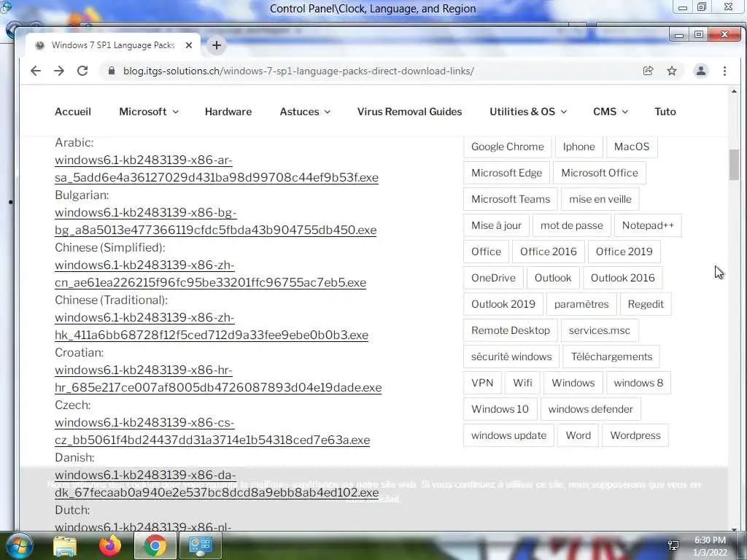Open the Outlook 2016 tag
The width and height of the screenshot is (747, 560).
coord(623,278)
